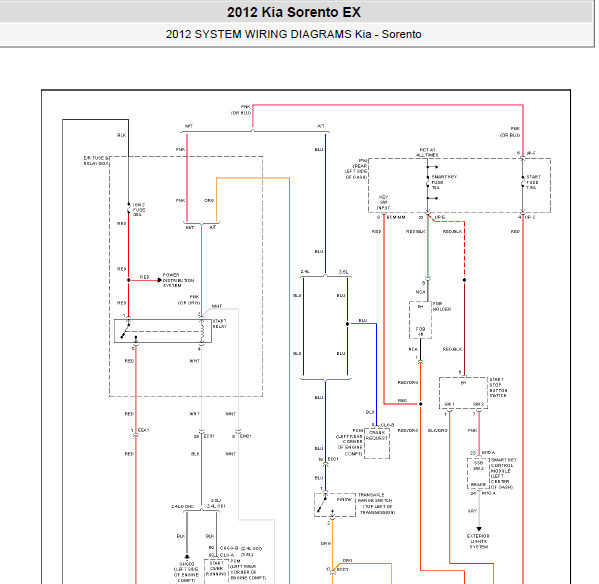599x584 pixels.
Task: Click the 'E/R FUSE & RELAY BOX' label
Action: point(96,160)
